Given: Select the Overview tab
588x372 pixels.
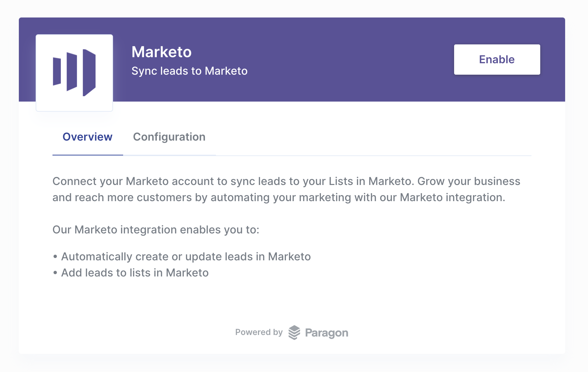Looking at the screenshot, I should point(87,137).
